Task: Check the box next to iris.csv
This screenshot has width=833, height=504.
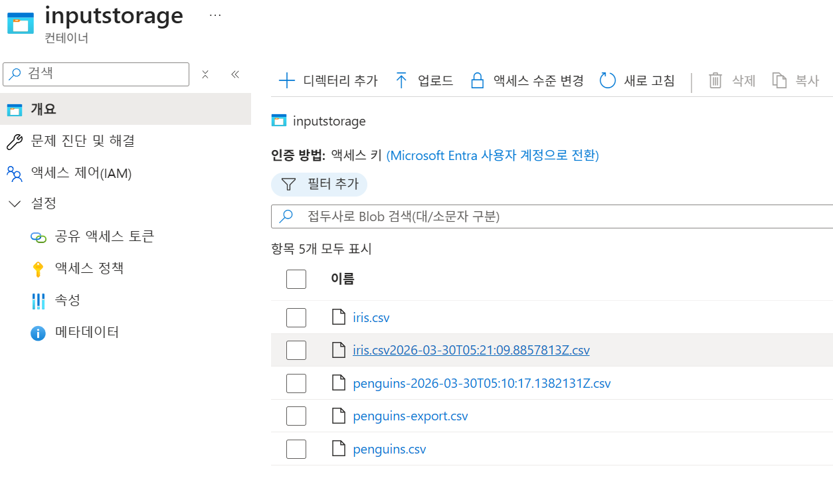Action: [296, 317]
